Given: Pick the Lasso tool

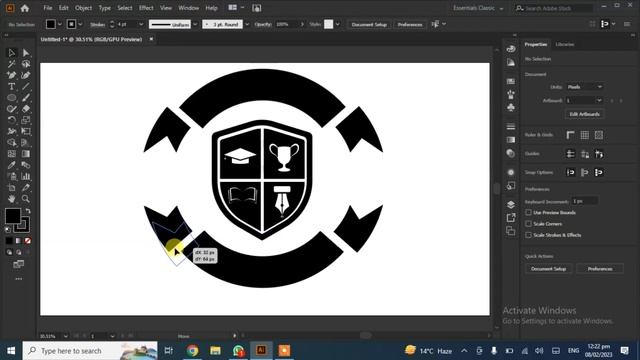Looking at the screenshot, I should [26, 64].
